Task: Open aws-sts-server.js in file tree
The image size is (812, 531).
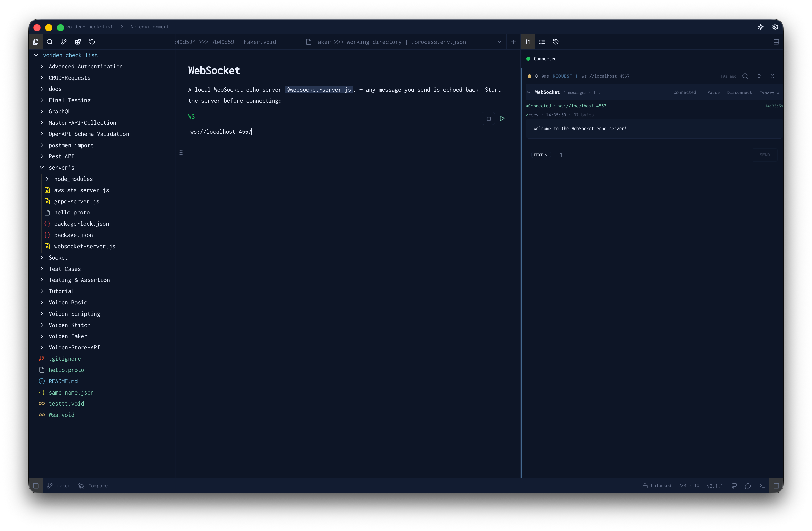Action: (x=81, y=190)
